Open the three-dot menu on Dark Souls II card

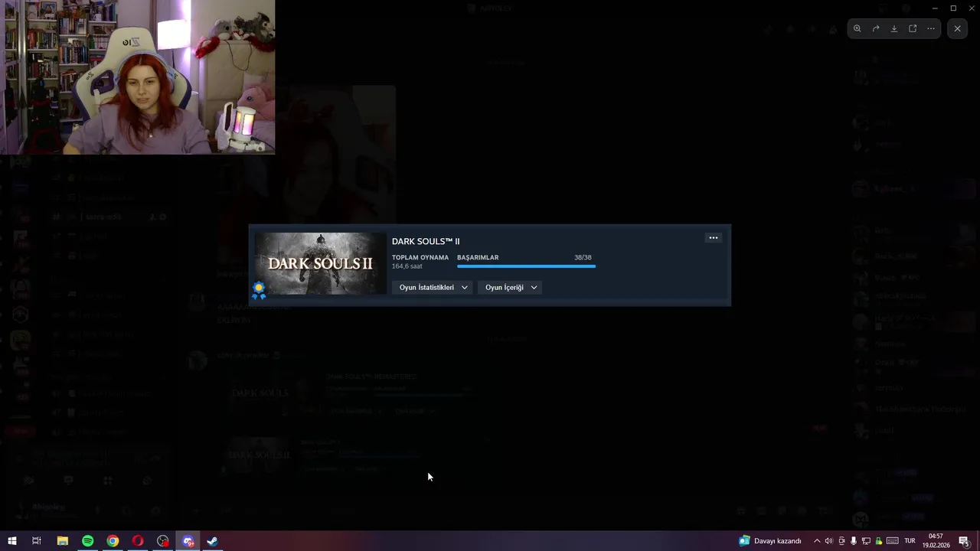[x=713, y=238]
